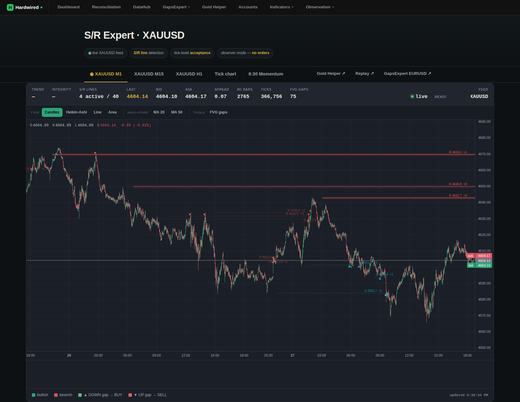This screenshot has height=402, width=520.
Task: Select the XAUUSD M1 tab
Action: (106, 74)
